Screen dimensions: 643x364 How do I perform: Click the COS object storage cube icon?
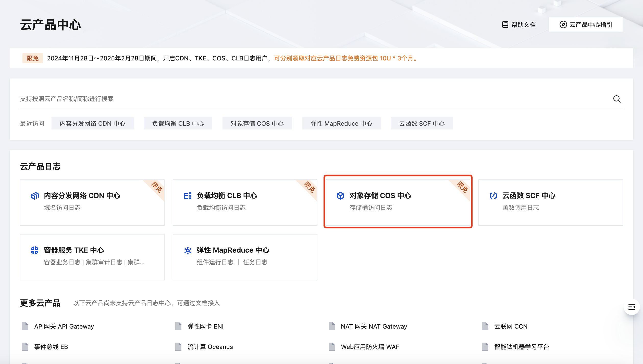point(340,196)
